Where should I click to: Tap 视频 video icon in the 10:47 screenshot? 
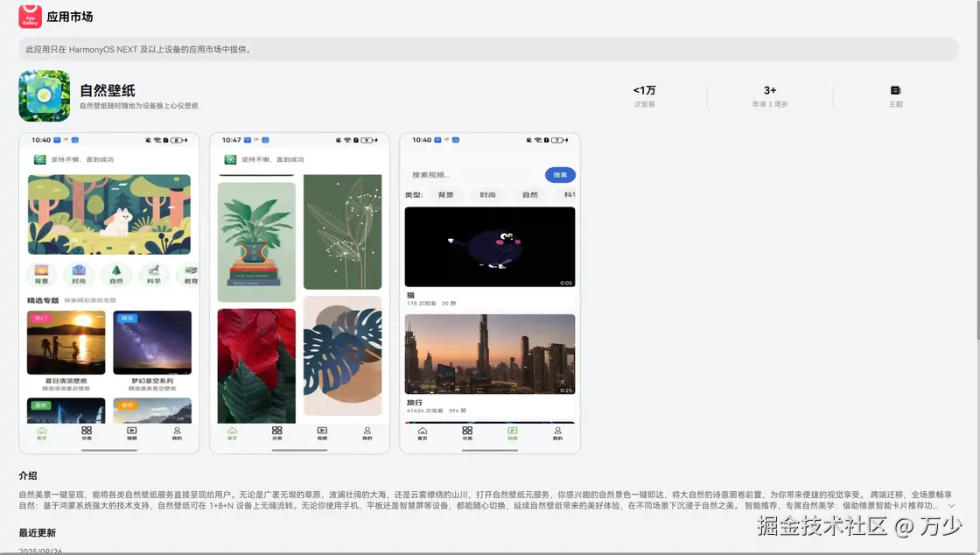tap(322, 431)
